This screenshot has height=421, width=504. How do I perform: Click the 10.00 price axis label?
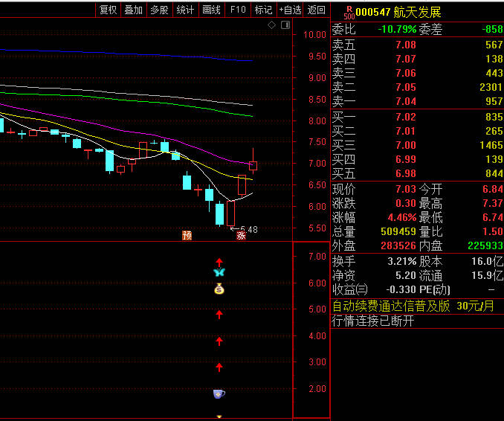click(x=314, y=34)
